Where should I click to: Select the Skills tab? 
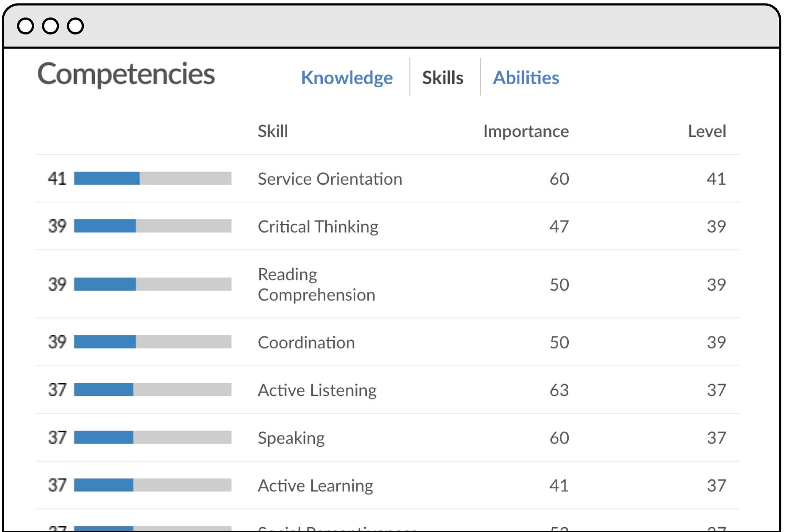(x=443, y=78)
